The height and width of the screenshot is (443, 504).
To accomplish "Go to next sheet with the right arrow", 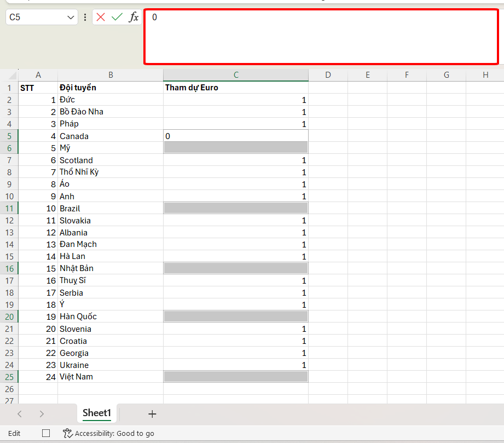I will pyautogui.click(x=42, y=414).
